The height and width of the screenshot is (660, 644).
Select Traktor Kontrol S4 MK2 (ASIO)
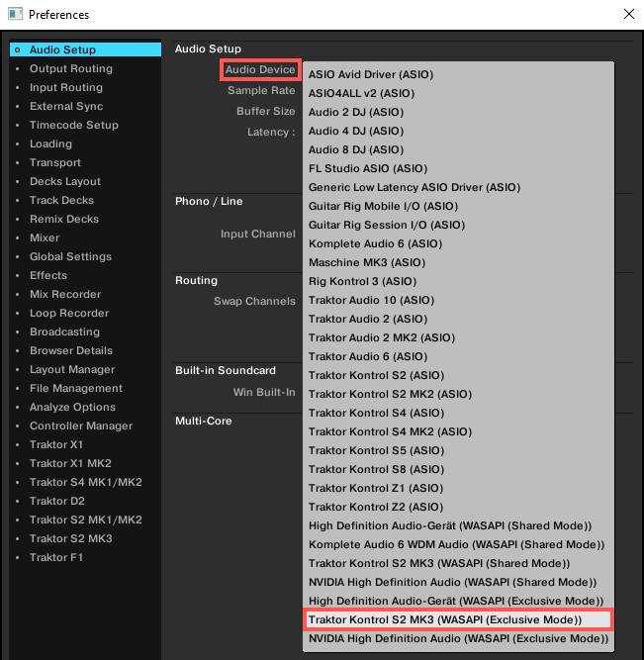[390, 431]
